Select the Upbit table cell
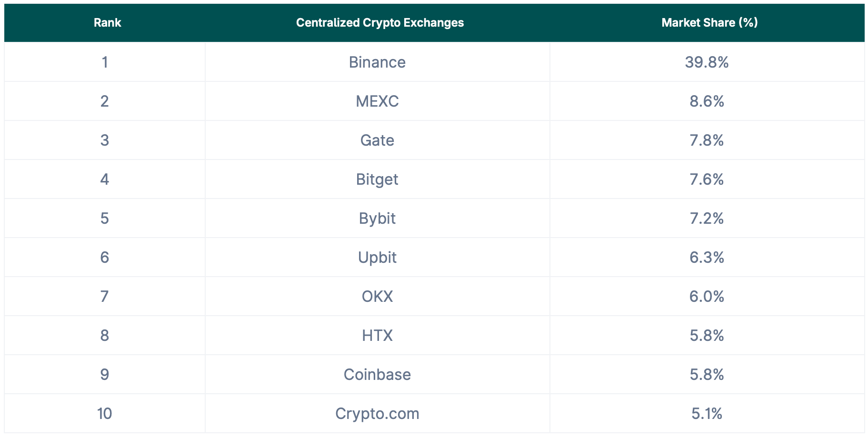This screenshot has height=438, width=868. tap(377, 258)
